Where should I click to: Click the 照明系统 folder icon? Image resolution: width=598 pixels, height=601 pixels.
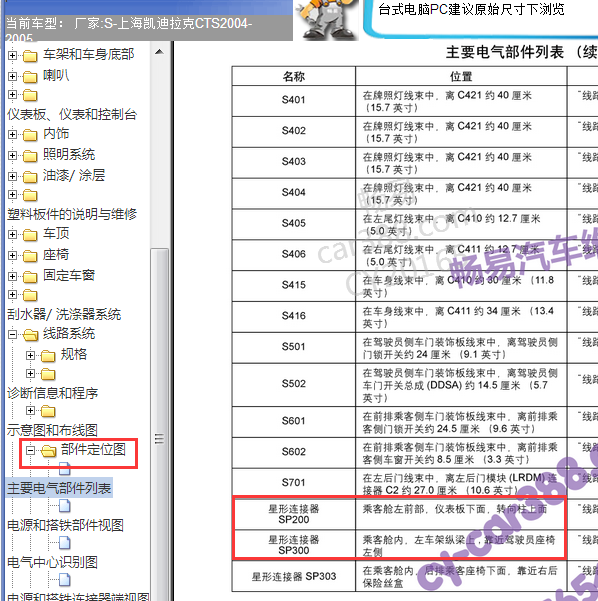[x=30, y=156]
